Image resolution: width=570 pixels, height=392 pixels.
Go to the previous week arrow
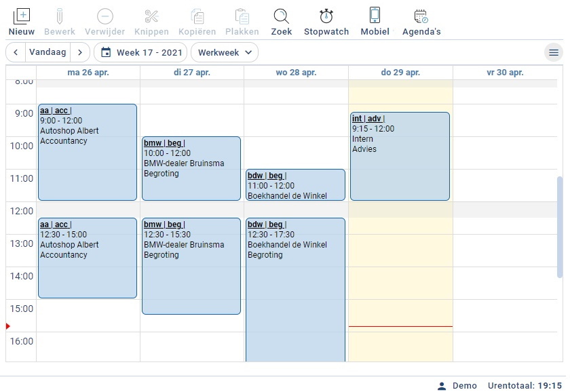click(x=15, y=52)
